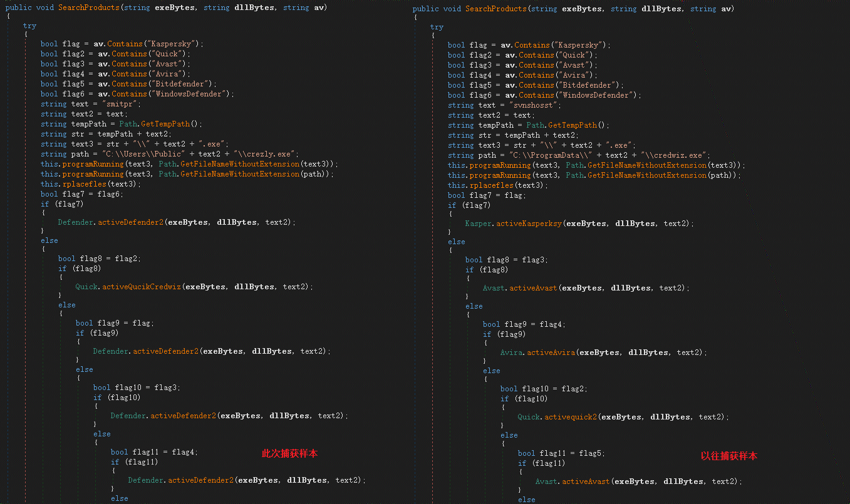Click Quick.activequick2 call in right pane
The height and width of the screenshot is (504, 850).
point(623,417)
